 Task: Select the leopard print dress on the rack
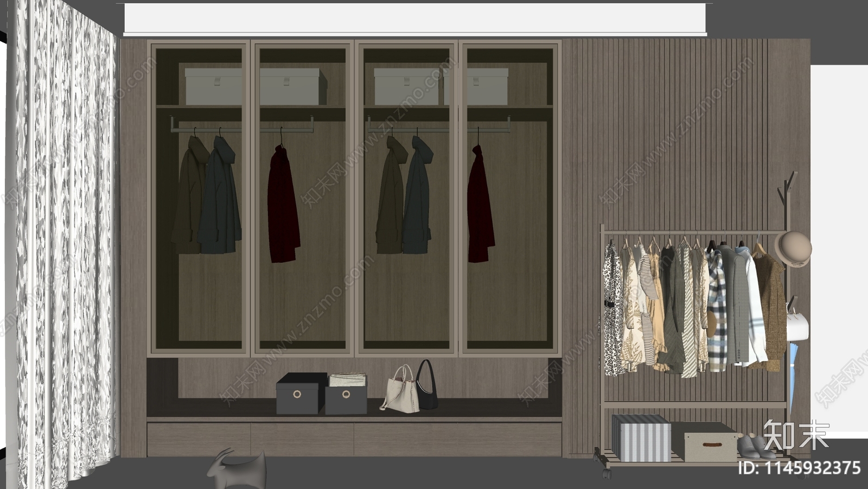pyautogui.click(x=613, y=309)
